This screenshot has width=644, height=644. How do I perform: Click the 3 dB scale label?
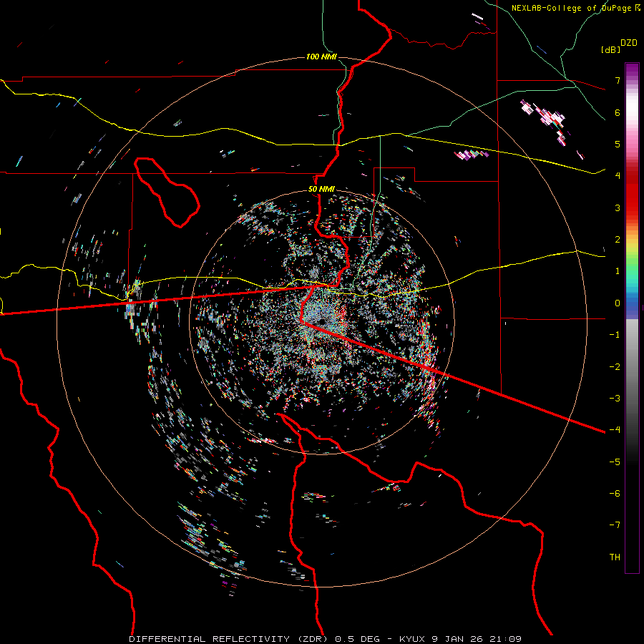618,208
